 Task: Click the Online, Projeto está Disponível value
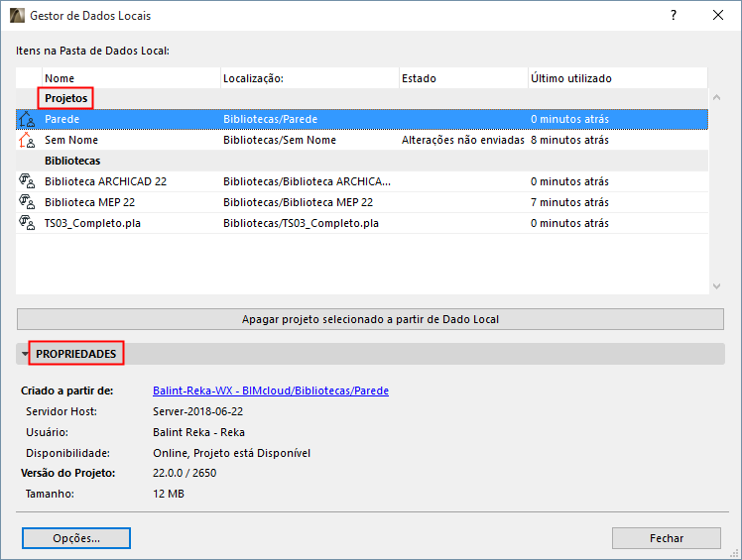[231, 453]
